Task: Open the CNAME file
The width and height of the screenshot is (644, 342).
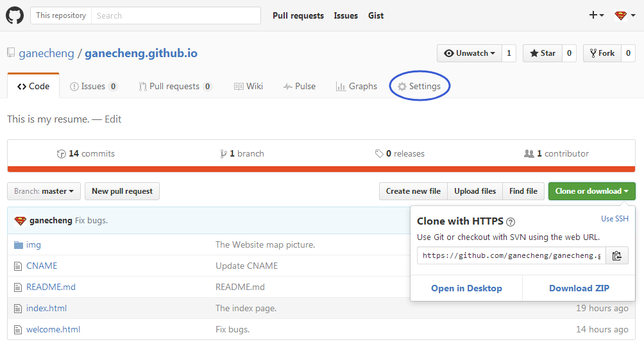Action: click(x=42, y=266)
